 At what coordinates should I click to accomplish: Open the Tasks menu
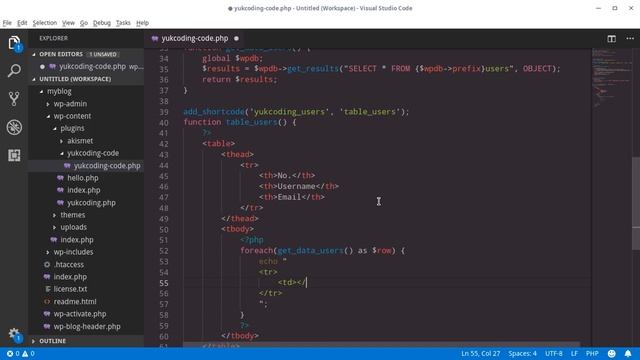[x=123, y=23]
